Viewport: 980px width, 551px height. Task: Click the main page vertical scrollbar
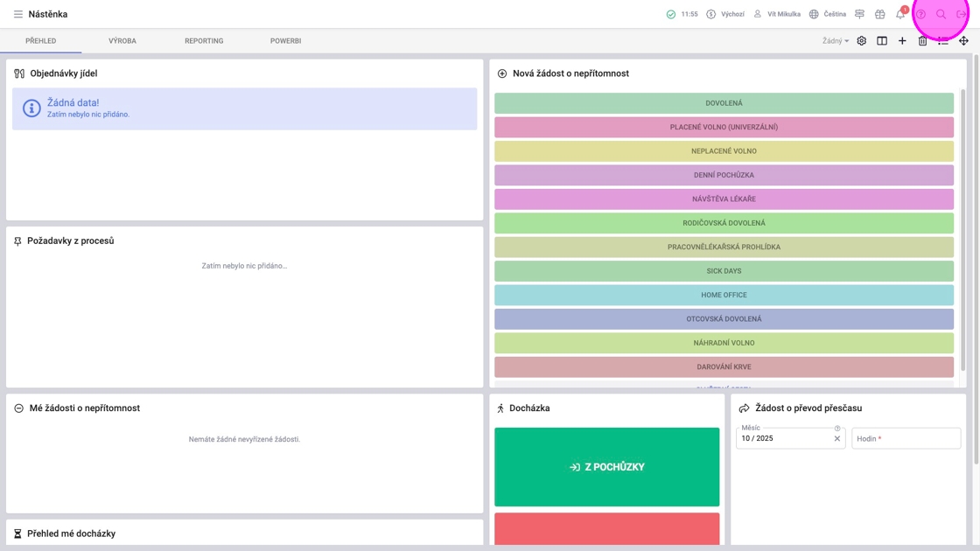coord(976,259)
